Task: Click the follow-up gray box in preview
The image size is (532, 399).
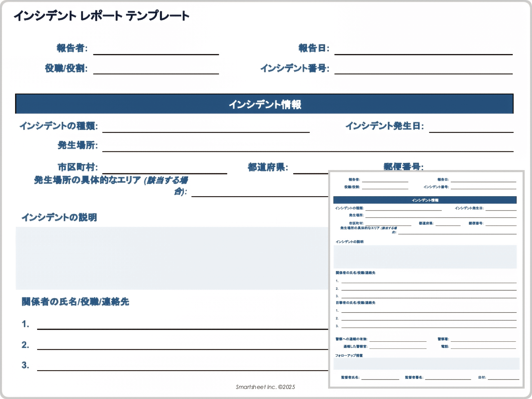Action: pos(426,364)
